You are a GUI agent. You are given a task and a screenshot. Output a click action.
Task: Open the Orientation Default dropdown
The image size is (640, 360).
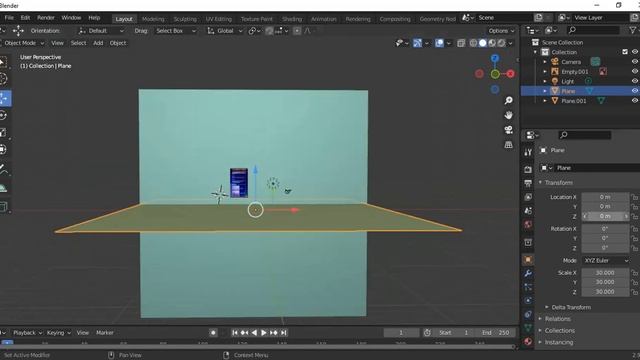pos(101,31)
